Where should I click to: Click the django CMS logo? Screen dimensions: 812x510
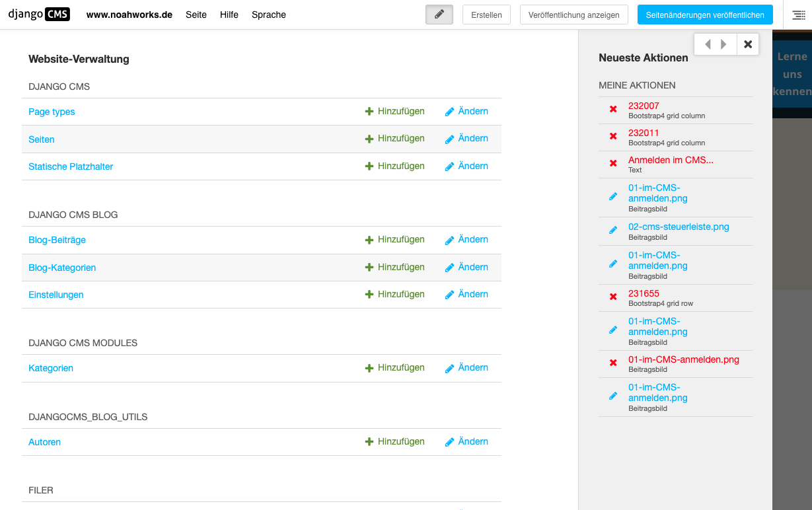38,13
